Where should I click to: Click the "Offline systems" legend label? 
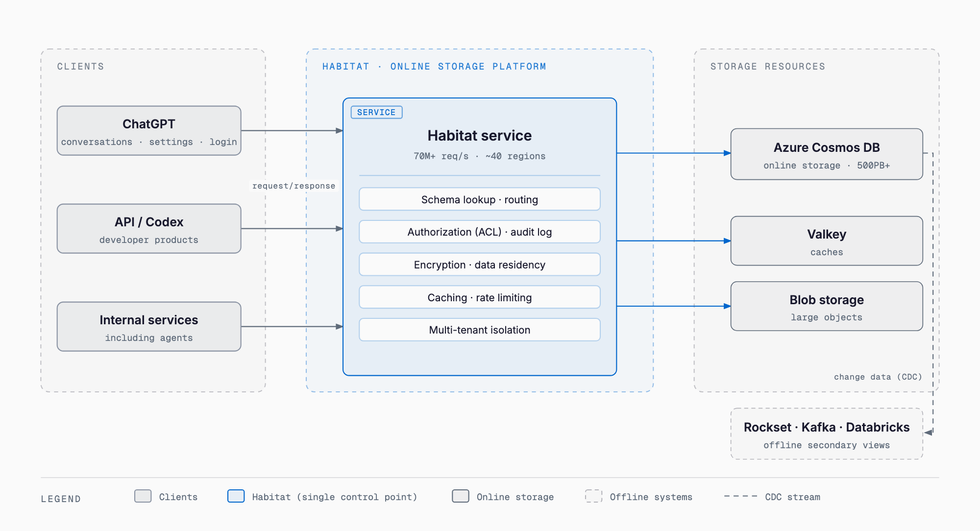tap(651, 497)
